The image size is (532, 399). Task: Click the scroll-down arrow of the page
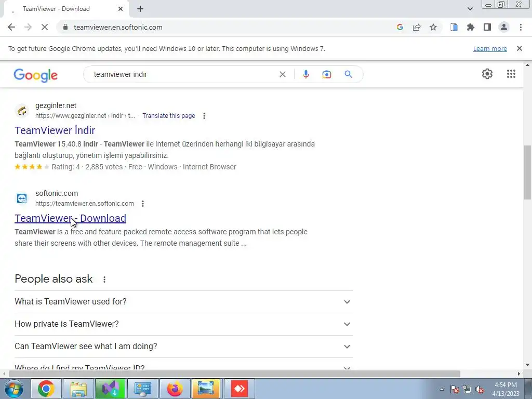(528, 365)
